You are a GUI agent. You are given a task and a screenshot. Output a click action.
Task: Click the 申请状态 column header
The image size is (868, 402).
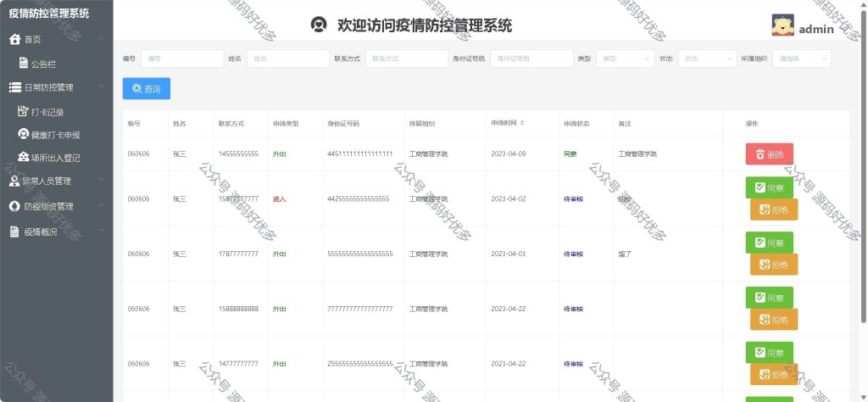click(x=576, y=124)
